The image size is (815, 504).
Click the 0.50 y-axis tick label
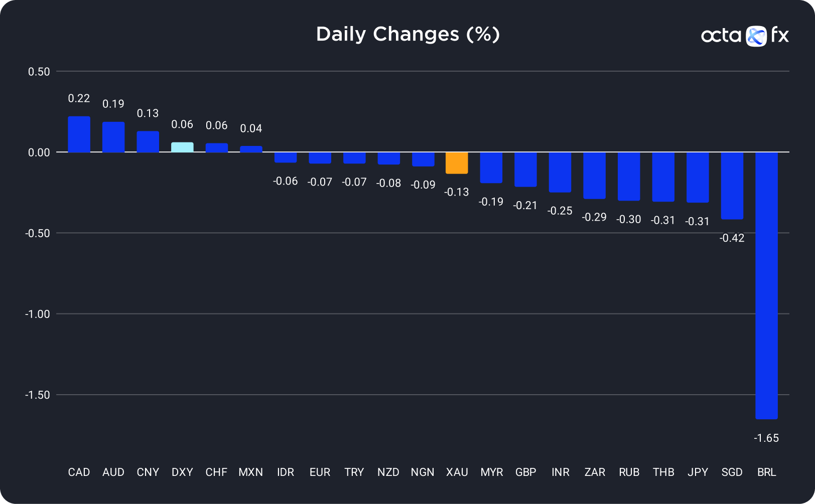point(39,72)
